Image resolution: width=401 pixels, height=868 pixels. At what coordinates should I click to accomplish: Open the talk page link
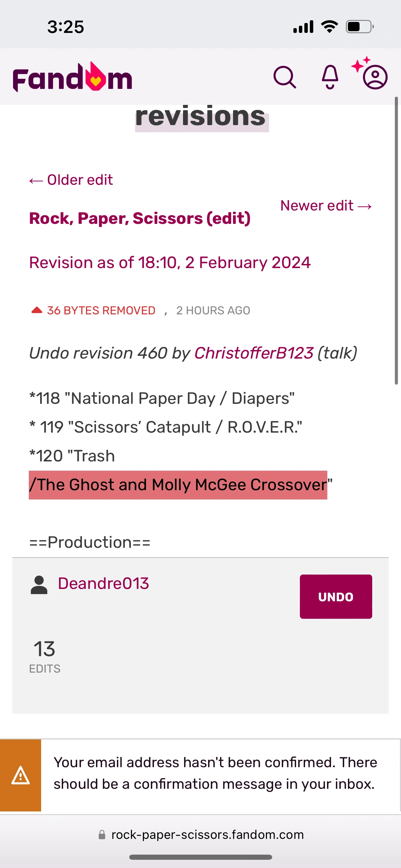(x=337, y=353)
